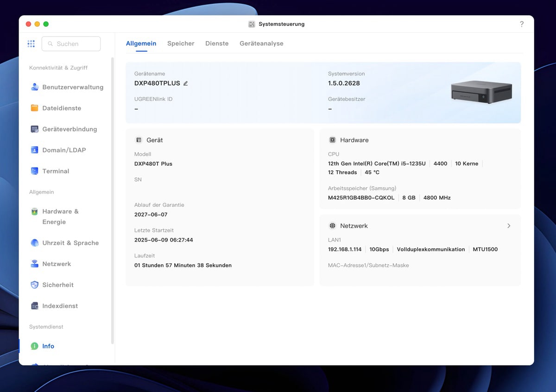
Task: Select the Sicherheit shield icon
Action: (x=34, y=285)
